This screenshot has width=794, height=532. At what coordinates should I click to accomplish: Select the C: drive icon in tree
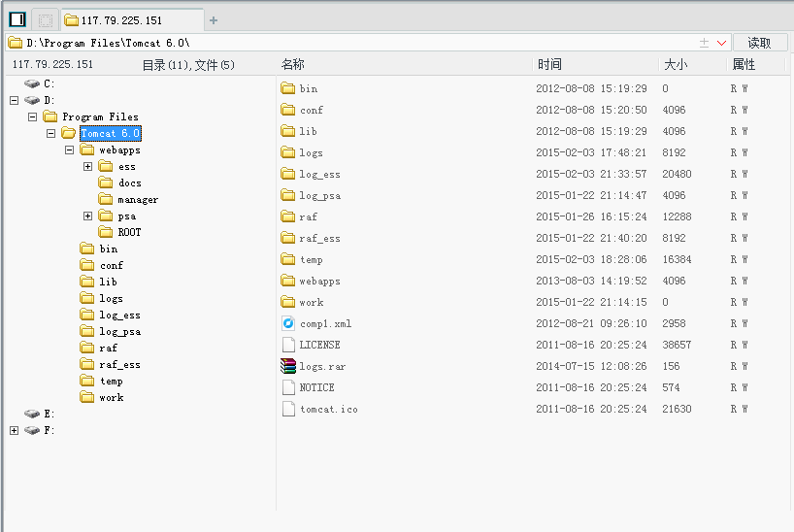click(x=32, y=83)
